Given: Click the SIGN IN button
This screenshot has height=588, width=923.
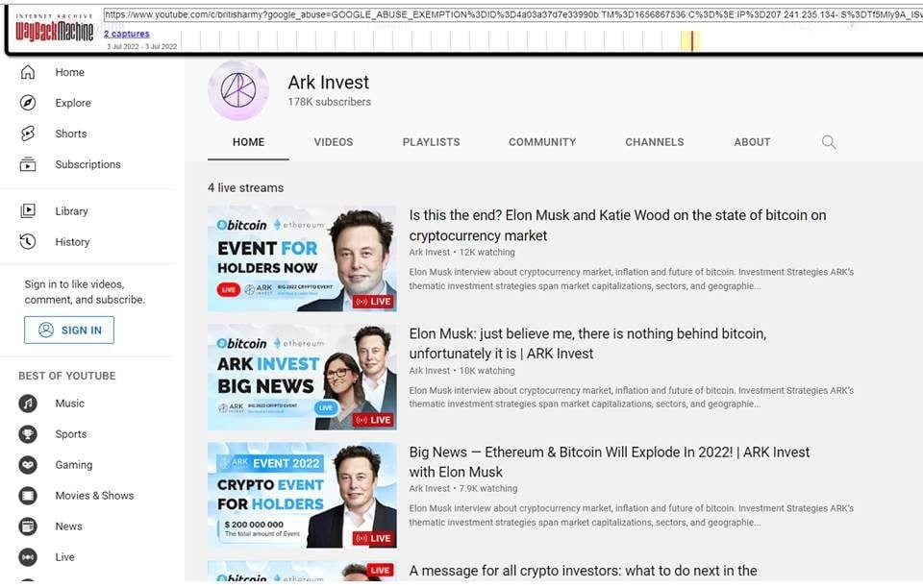Looking at the screenshot, I should tap(68, 330).
